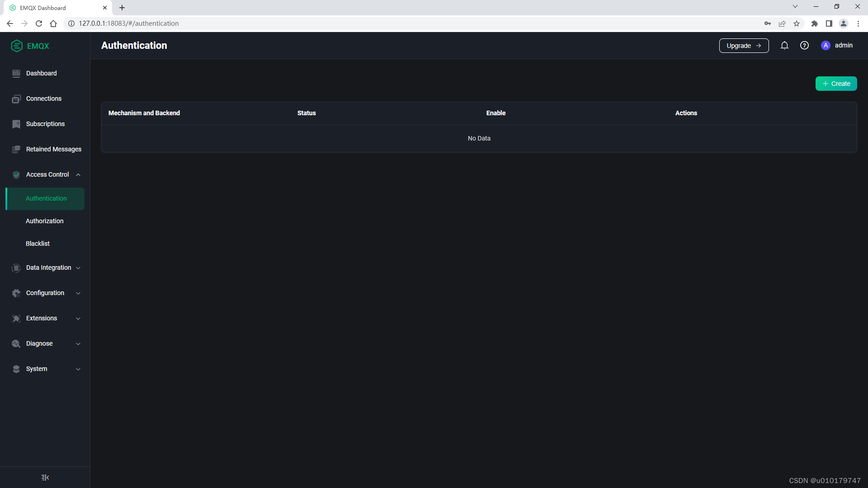Click the green Create button
This screenshot has width=868, height=488.
tap(836, 84)
